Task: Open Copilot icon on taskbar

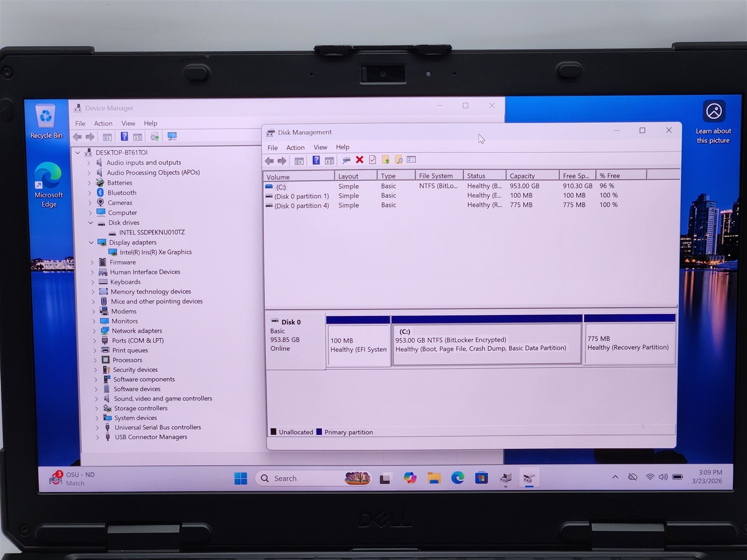Action: point(410,478)
